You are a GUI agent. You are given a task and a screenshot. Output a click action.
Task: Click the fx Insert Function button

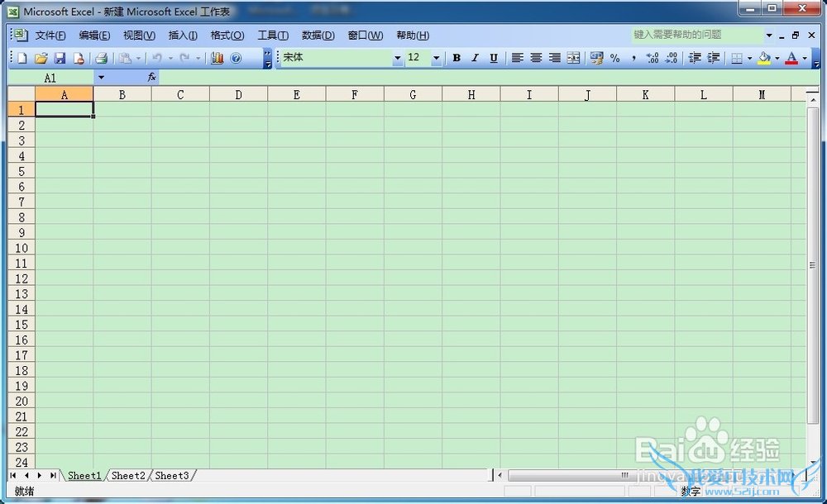point(152,78)
